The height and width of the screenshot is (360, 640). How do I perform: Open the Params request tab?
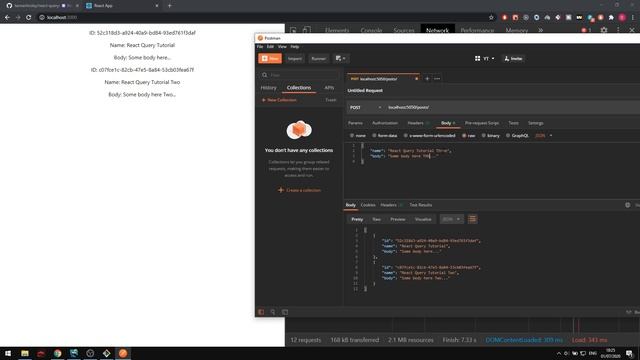pyautogui.click(x=355, y=123)
